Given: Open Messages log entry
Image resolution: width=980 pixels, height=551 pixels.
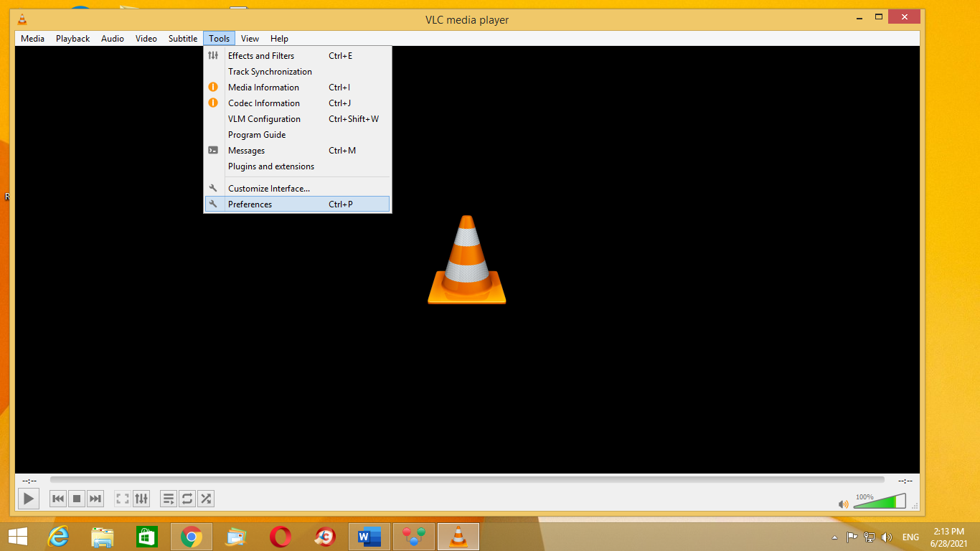Looking at the screenshot, I should pos(298,151).
